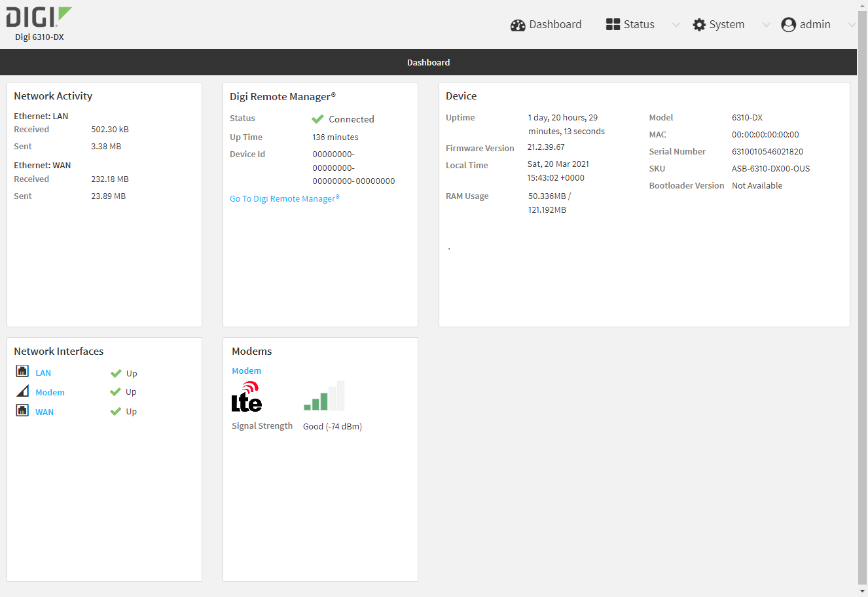Click the Device Id value

[x=353, y=168]
